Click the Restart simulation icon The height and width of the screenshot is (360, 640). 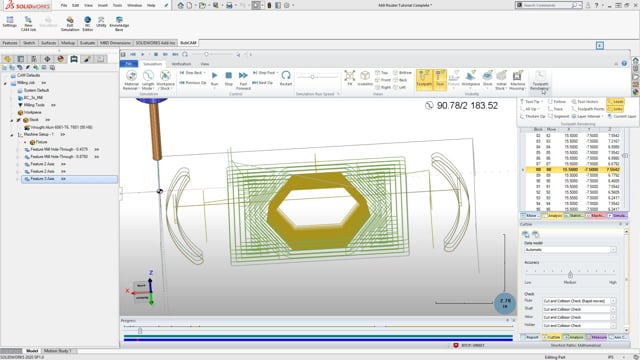click(x=286, y=78)
